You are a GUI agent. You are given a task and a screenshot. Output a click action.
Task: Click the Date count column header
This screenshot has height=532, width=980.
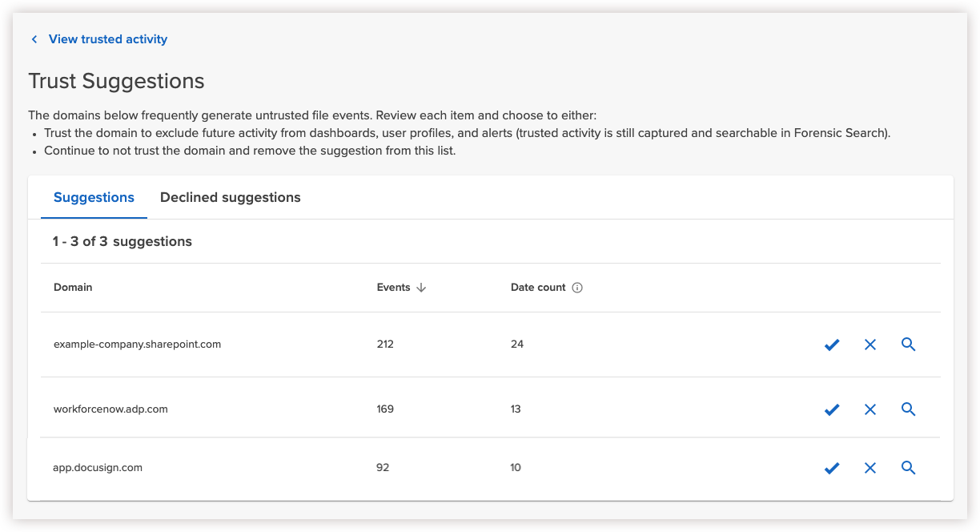(538, 288)
